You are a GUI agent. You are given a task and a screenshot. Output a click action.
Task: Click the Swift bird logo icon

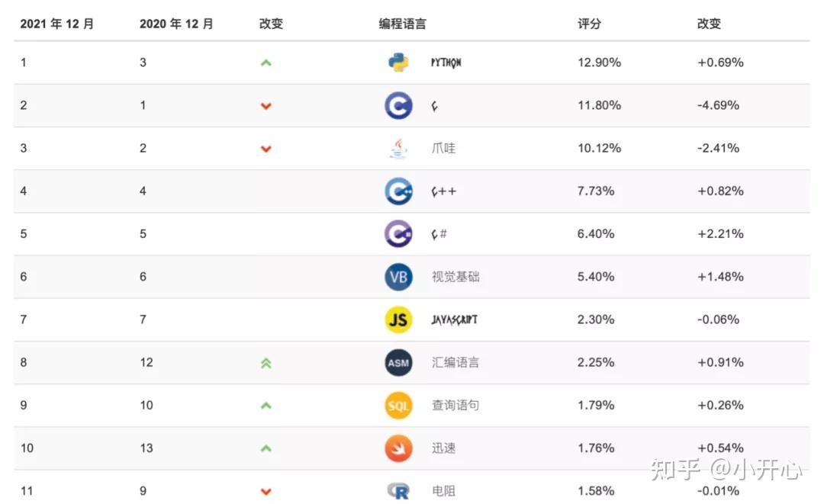tap(398, 448)
